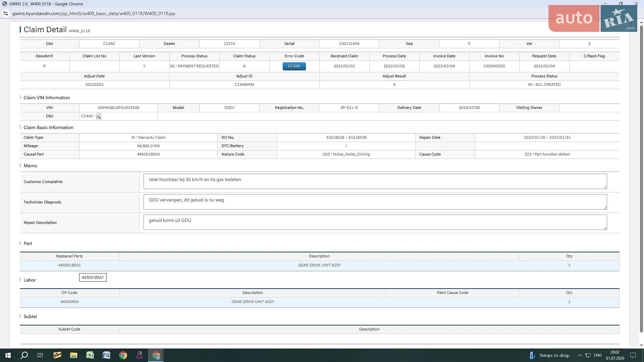Click the page vertical scrollbar
Image resolution: width=644 pixels, height=362 pixels.
(641, 179)
